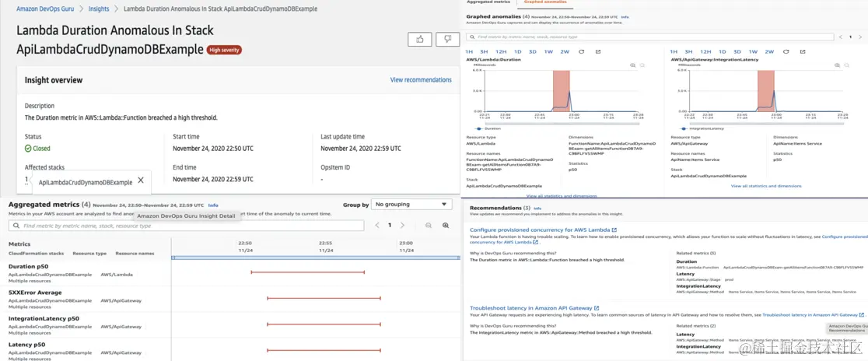Zoom out the aggregated metrics timeline
Screen dimensions: 868x361
429,226
